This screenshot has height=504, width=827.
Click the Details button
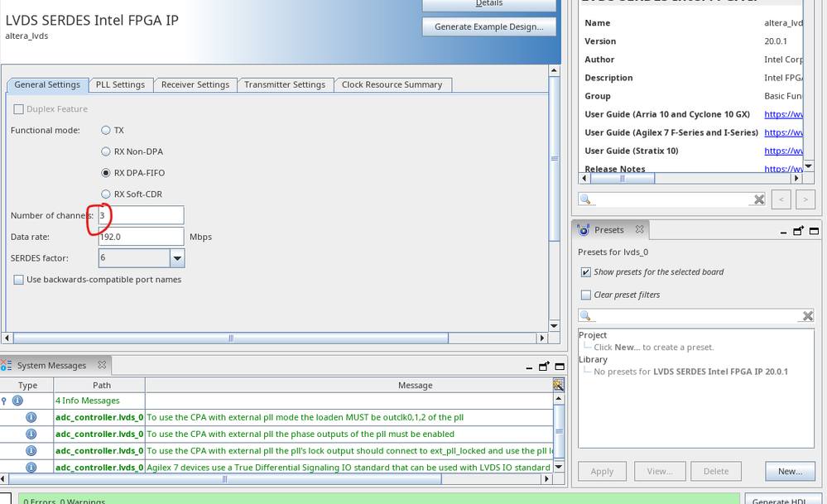[489, 4]
